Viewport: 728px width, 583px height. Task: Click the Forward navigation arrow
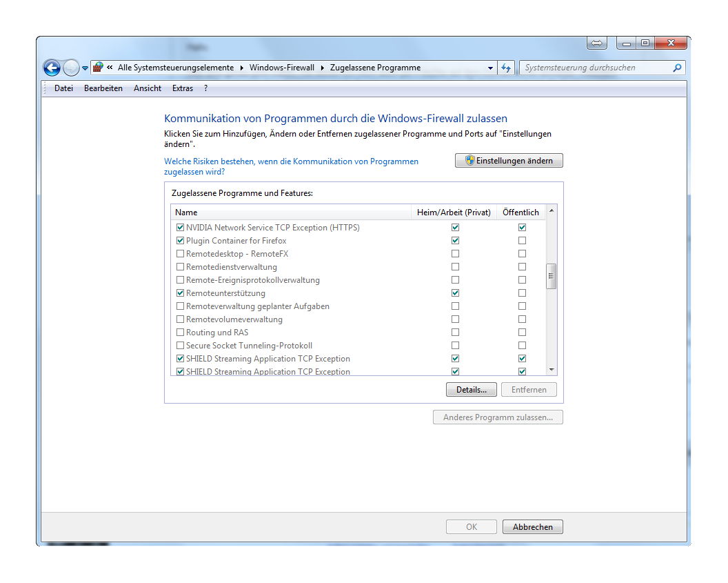71,68
